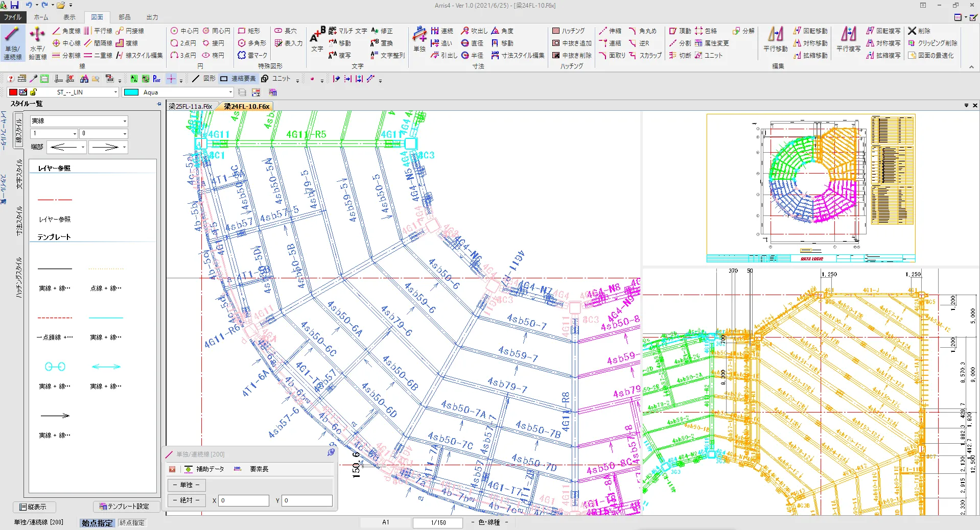Collapse the ribbon with the chevron
Screen dimensions: 980x530
point(971,67)
